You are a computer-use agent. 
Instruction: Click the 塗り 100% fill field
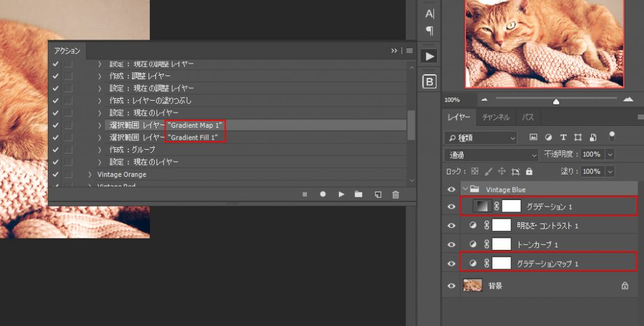pyautogui.click(x=592, y=171)
